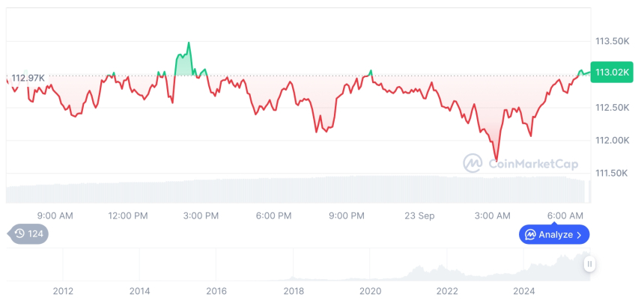Screen dimensions: 644x300
Task: Click the lowest red dip on chart
Action: [x=496, y=159]
